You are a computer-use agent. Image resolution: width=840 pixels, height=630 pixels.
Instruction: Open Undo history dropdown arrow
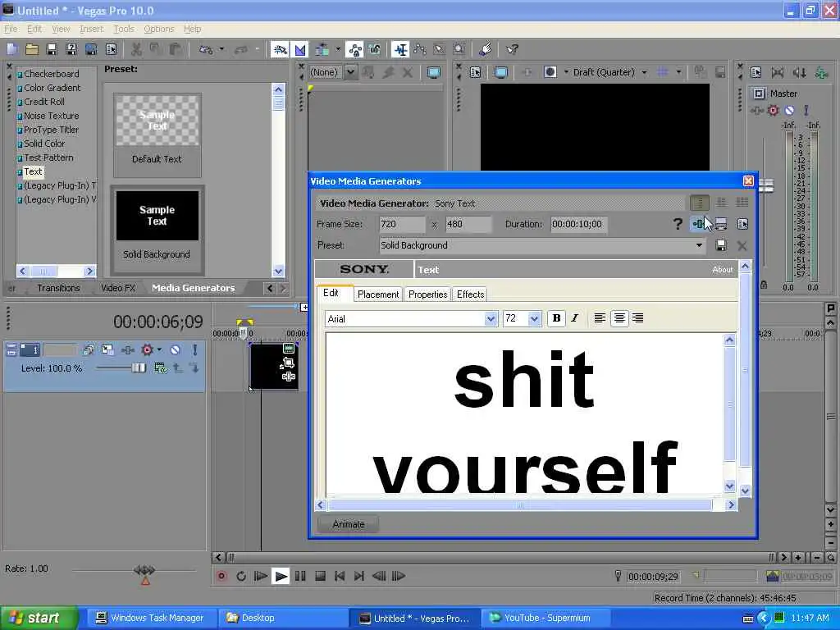pos(221,49)
